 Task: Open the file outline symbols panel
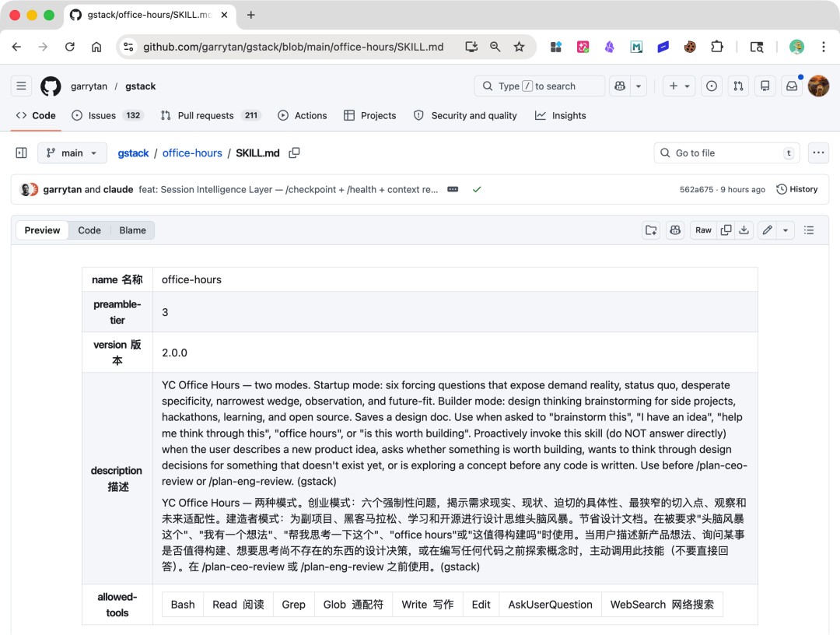click(808, 230)
